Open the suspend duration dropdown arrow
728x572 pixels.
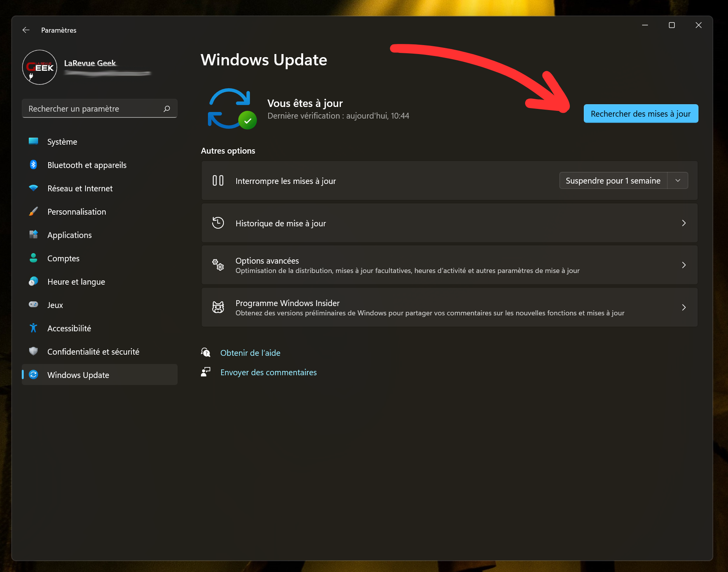coord(677,181)
